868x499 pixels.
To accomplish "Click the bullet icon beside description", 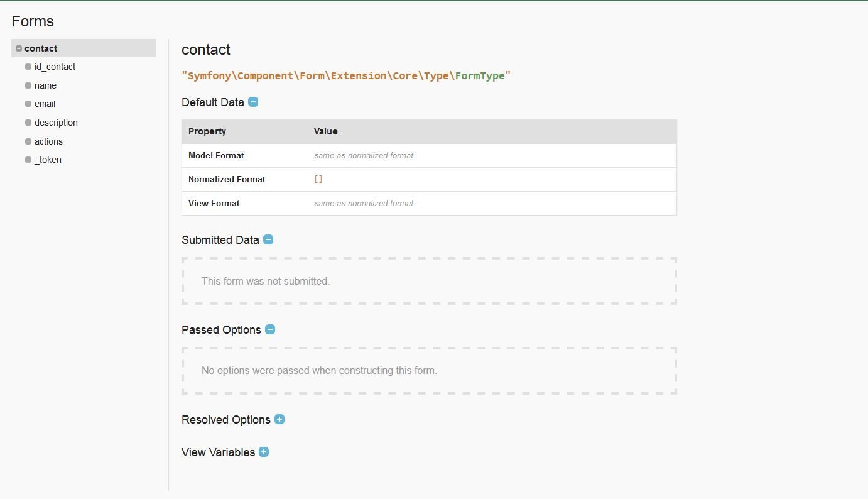I will coord(28,123).
